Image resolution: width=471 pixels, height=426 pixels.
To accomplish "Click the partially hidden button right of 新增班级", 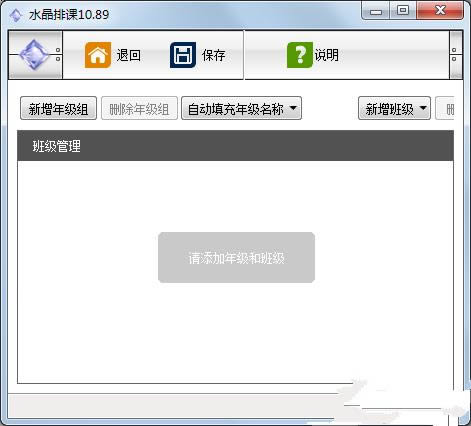I will (445, 108).
